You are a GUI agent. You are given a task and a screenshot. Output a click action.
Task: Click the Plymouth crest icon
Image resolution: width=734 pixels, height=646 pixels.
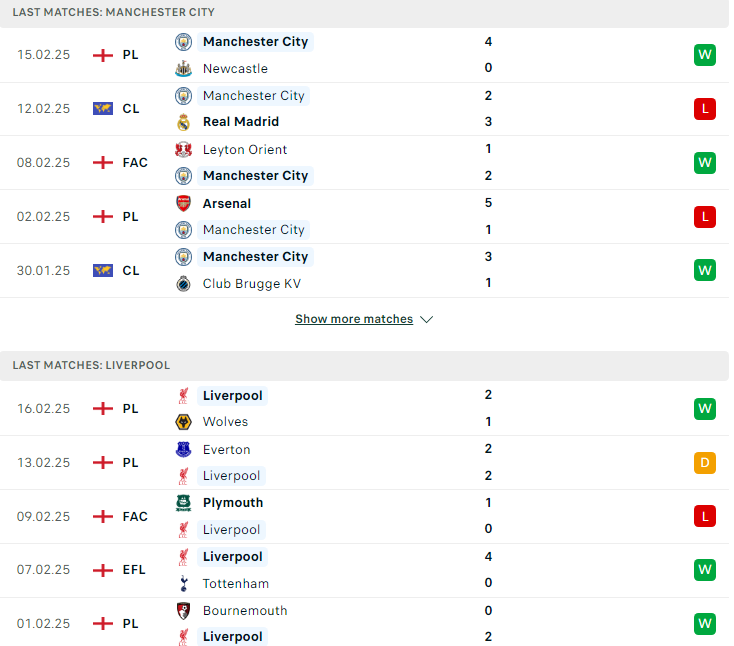184,503
